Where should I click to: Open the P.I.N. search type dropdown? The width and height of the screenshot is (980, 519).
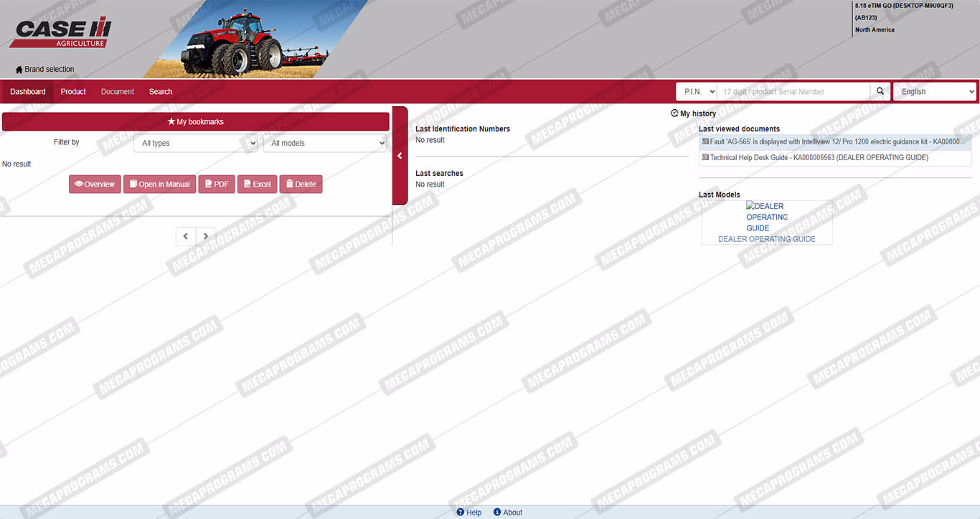[x=696, y=92]
